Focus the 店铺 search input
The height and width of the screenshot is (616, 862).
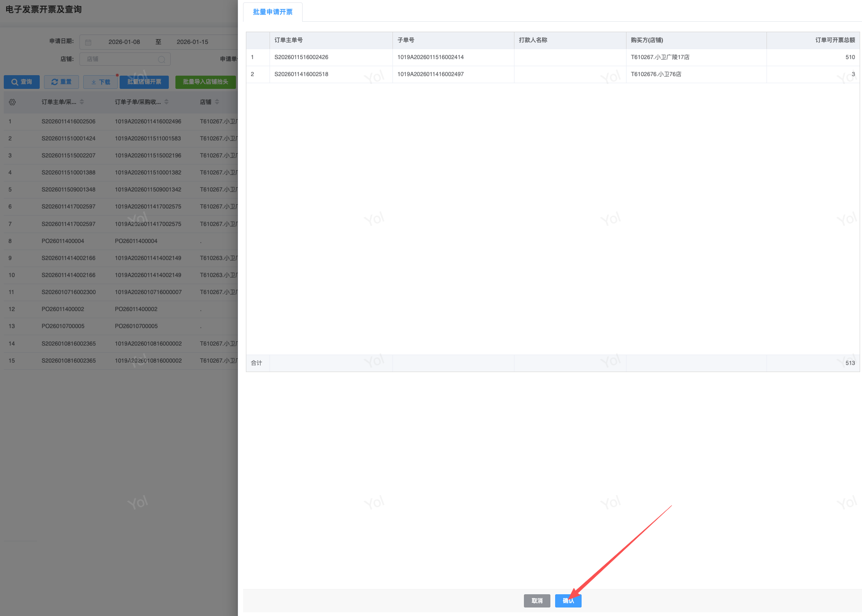click(125, 59)
